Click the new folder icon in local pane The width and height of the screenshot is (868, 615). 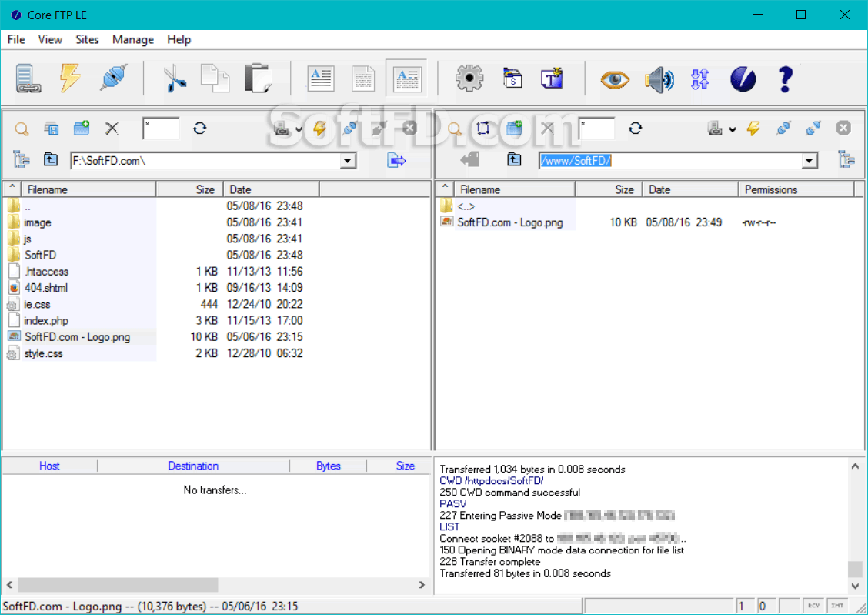82,129
